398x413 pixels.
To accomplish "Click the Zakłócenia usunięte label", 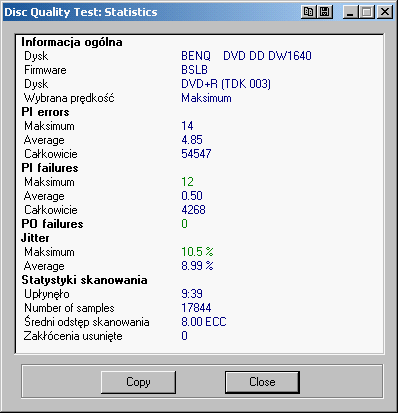I will [x=73, y=336].
